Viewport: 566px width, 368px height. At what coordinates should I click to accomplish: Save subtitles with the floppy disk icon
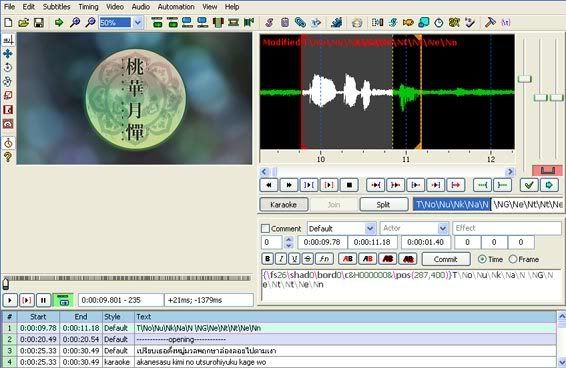tap(39, 23)
